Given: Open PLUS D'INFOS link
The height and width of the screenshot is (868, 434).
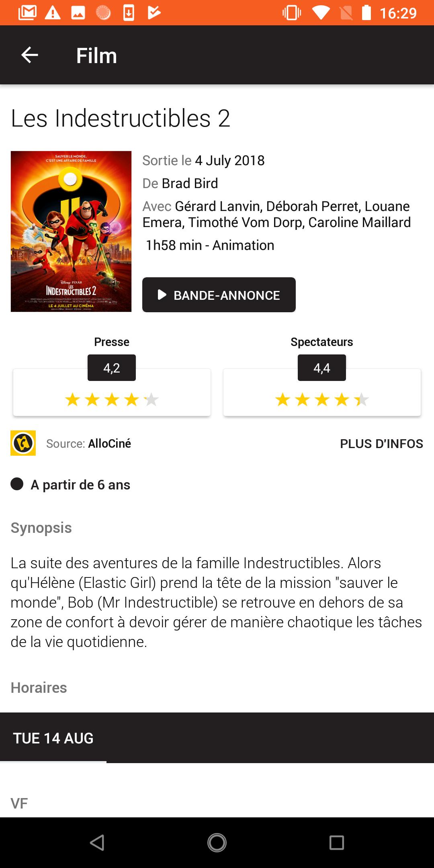Looking at the screenshot, I should pyautogui.click(x=381, y=444).
